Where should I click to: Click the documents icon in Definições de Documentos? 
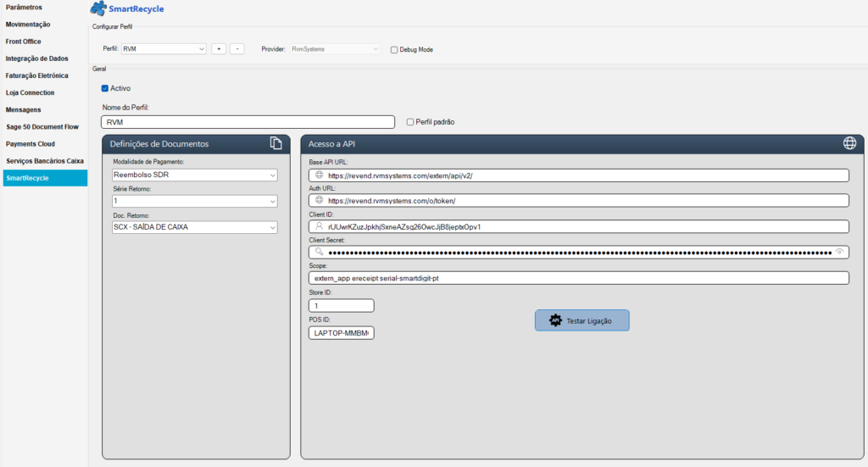[x=275, y=143]
